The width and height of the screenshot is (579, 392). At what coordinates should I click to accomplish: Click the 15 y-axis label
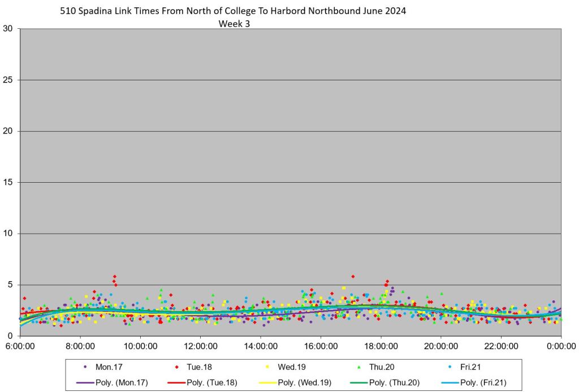click(x=8, y=182)
